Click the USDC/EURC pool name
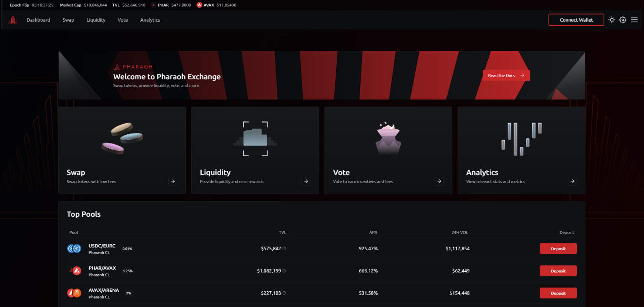This screenshot has width=644, height=307. (x=102, y=246)
